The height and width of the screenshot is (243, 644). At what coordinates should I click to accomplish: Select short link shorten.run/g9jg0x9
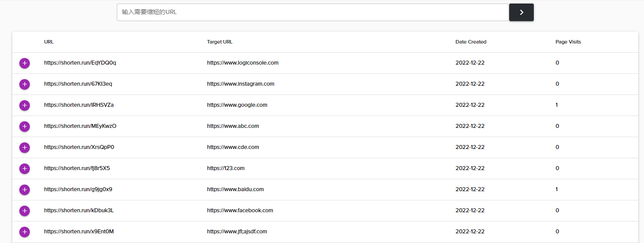click(x=78, y=189)
